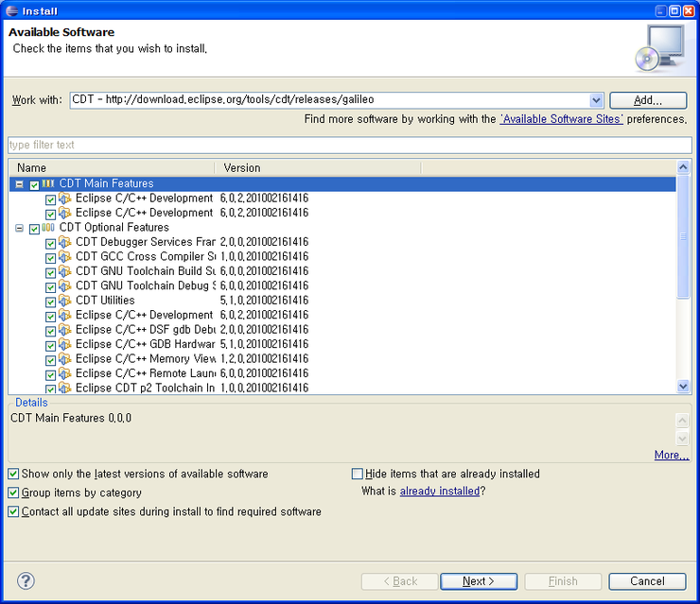Click the Details pane scroll down arrow
Image resolution: width=700 pixels, height=604 pixels.
(x=682, y=439)
